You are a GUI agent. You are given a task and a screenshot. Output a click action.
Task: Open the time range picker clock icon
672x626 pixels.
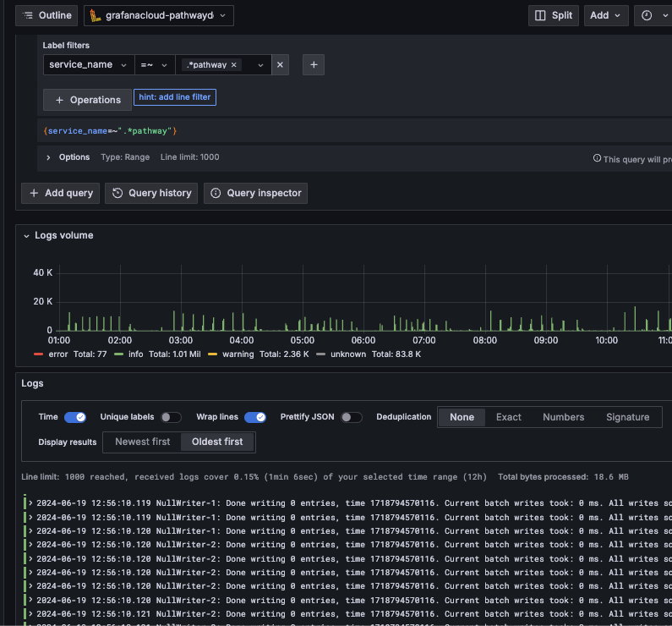coord(647,15)
